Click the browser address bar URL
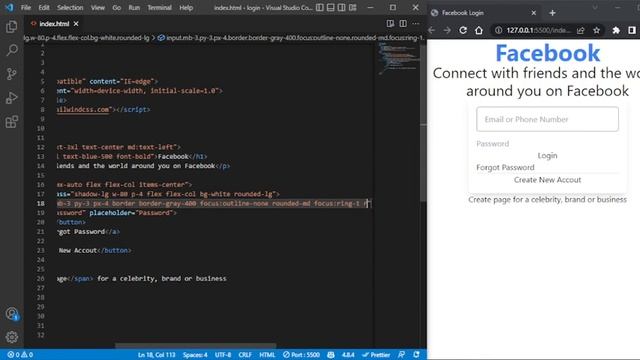Screen dimensions: 640x360 point(538,30)
